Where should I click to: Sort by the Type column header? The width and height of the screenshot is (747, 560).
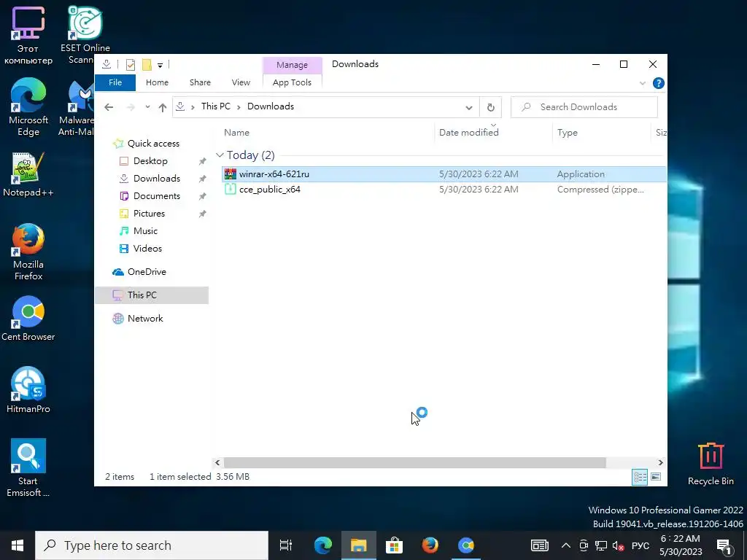pos(568,133)
